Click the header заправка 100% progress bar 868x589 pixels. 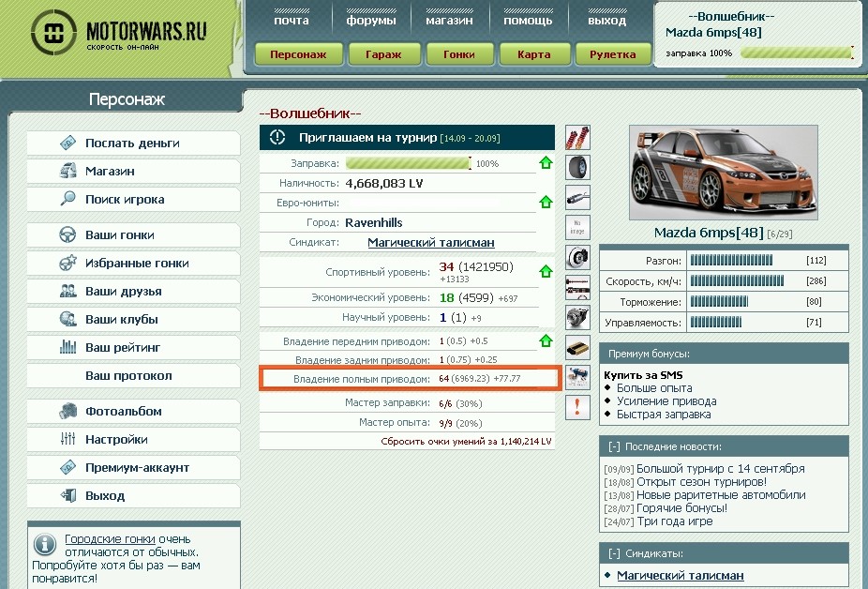797,53
